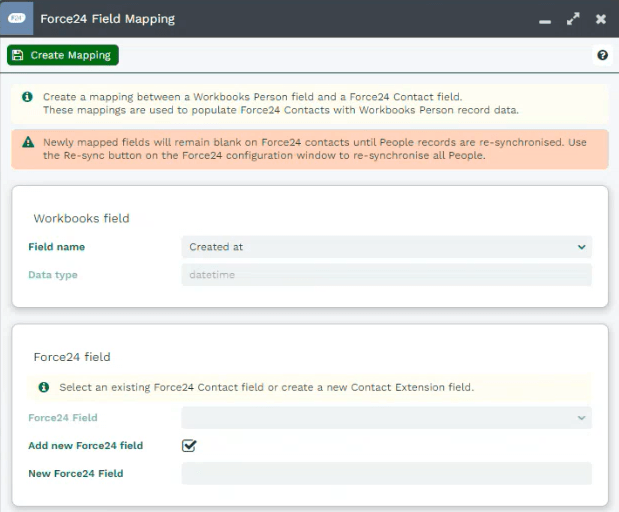Close the Force24 Field Mapping window
Screen dimensions: 619x512
pos(601,19)
